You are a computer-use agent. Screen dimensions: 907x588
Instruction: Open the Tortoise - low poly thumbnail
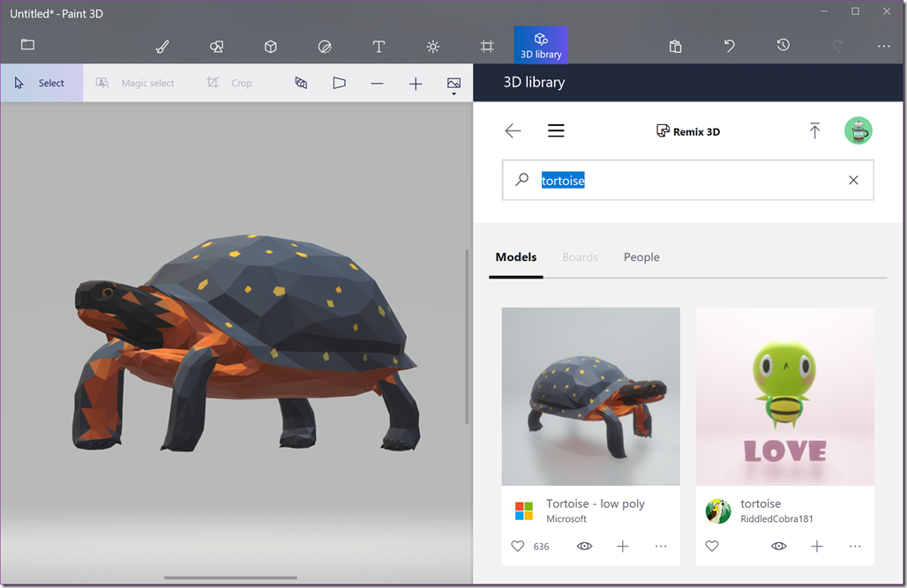click(x=590, y=397)
